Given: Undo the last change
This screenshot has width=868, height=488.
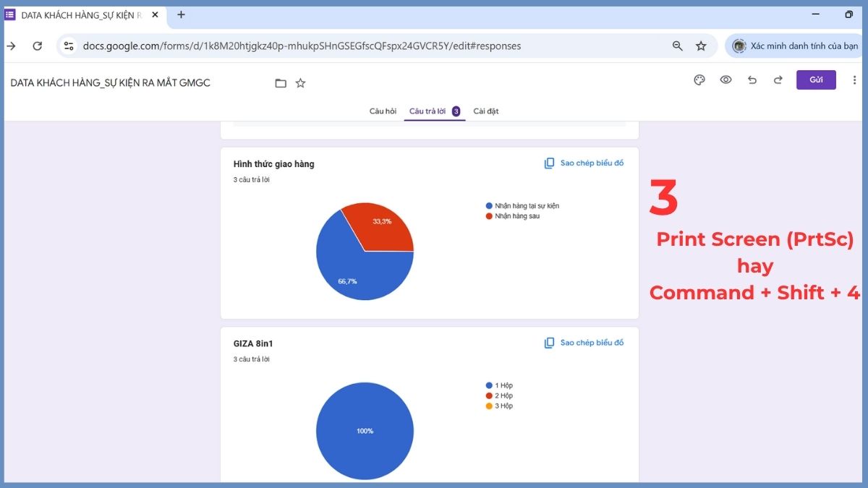Looking at the screenshot, I should (x=752, y=80).
